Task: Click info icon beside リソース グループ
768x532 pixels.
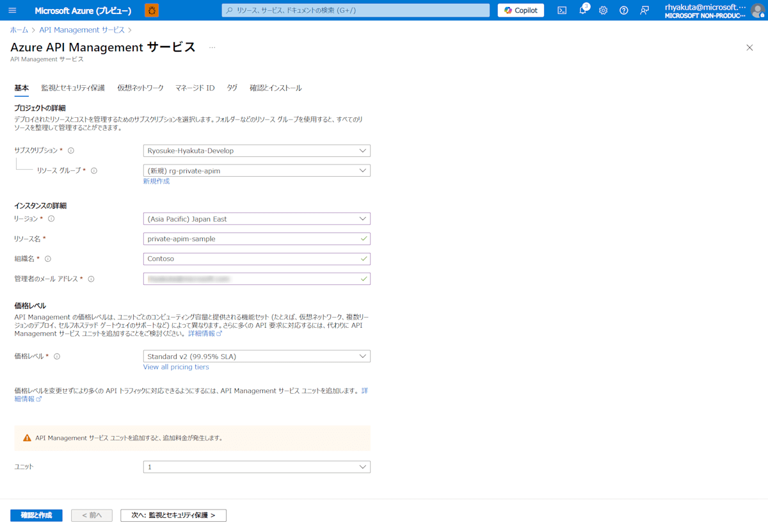Action: [94, 171]
